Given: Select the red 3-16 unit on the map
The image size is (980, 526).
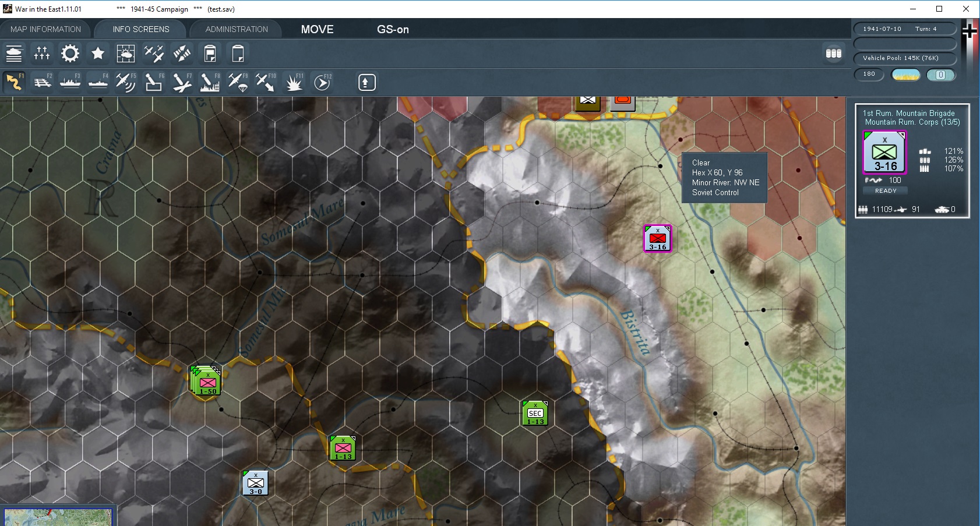Looking at the screenshot, I should 658,238.
